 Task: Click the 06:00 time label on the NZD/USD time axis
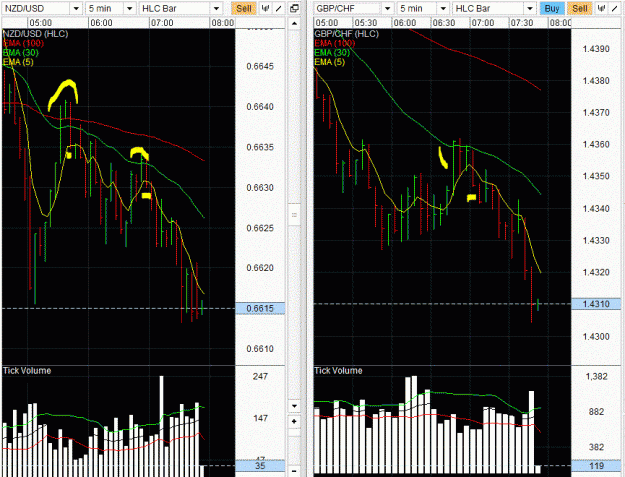click(101, 23)
